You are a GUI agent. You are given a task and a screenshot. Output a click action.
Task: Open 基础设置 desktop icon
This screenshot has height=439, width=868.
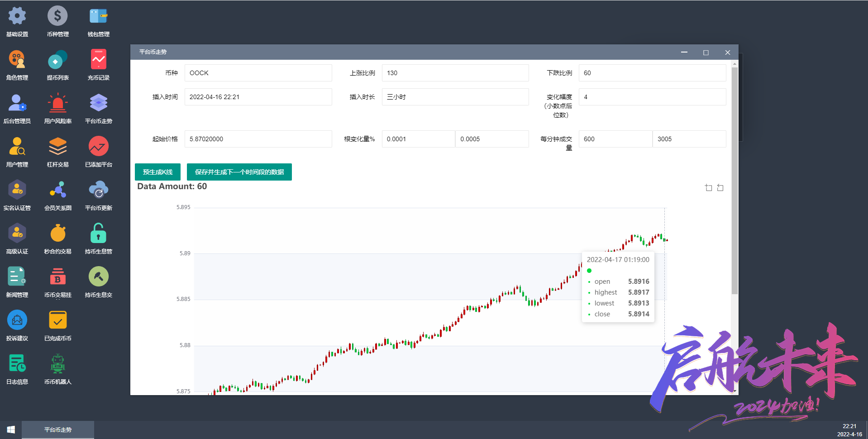pyautogui.click(x=17, y=16)
